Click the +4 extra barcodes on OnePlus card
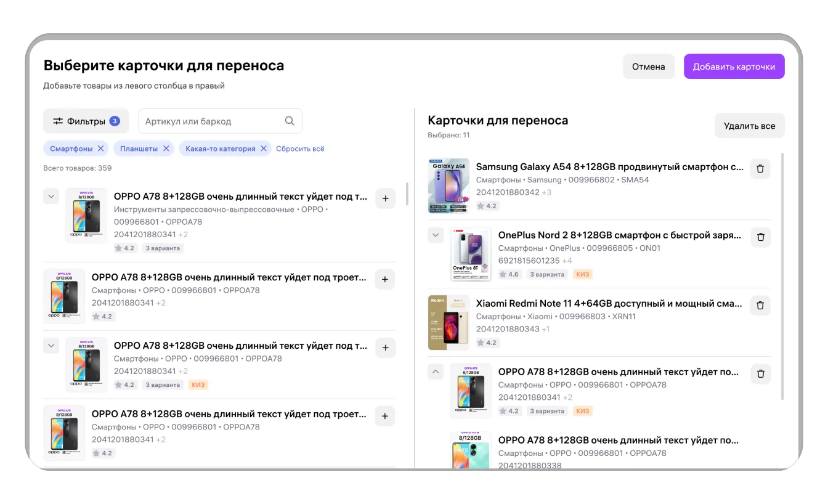The image size is (828, 504). (x=567, y=261)
